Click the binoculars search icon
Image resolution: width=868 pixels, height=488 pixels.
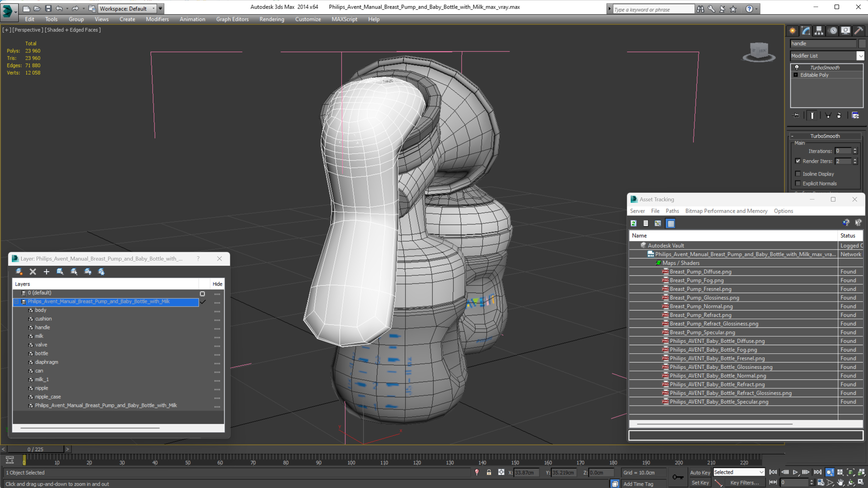700,9
